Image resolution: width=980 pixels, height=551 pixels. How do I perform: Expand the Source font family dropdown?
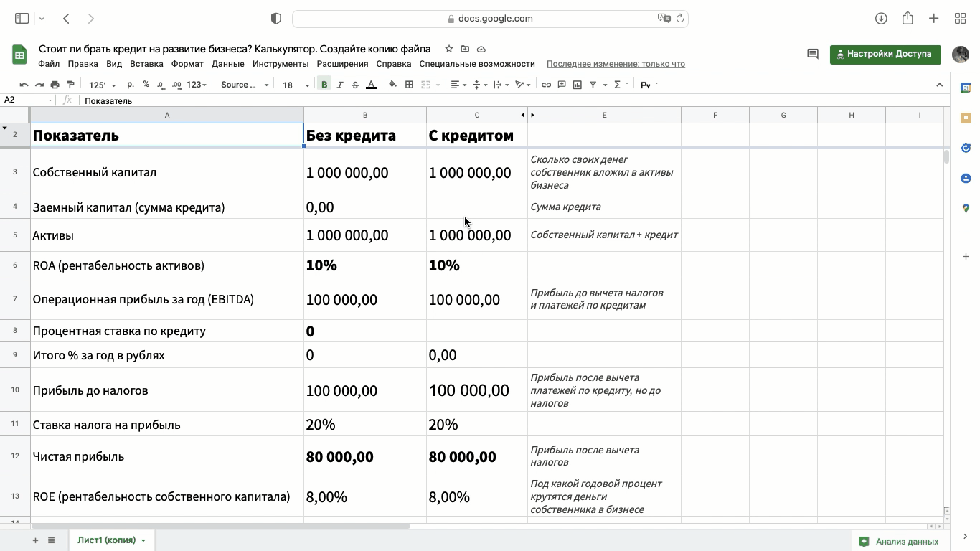point(245,85)
